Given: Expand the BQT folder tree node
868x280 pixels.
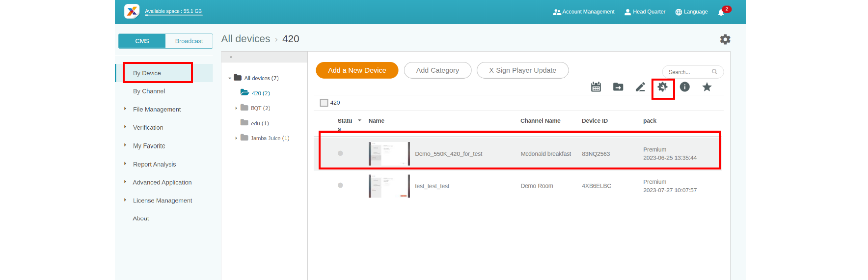Looking at the screenshot, I should (x=236, y=108).
